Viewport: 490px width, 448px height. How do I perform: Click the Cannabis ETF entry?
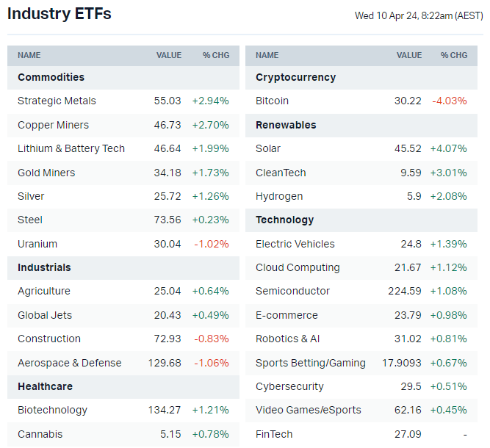(40, 434)
